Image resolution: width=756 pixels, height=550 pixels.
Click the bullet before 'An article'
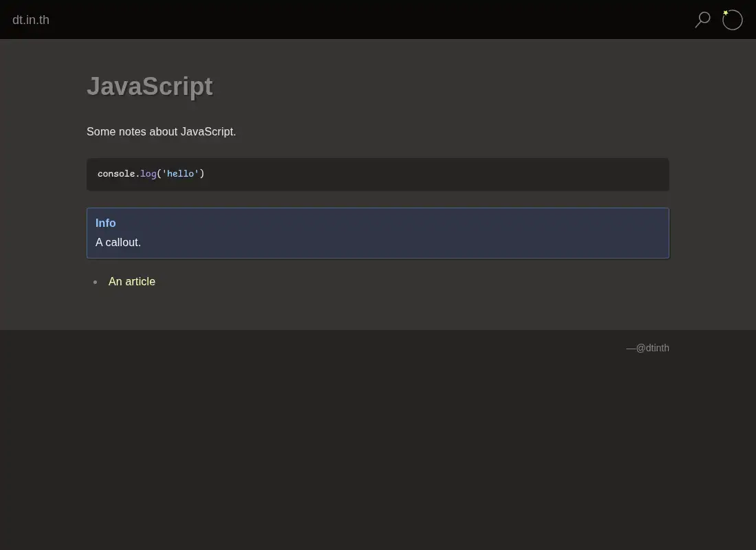click(x=95, y=282)
